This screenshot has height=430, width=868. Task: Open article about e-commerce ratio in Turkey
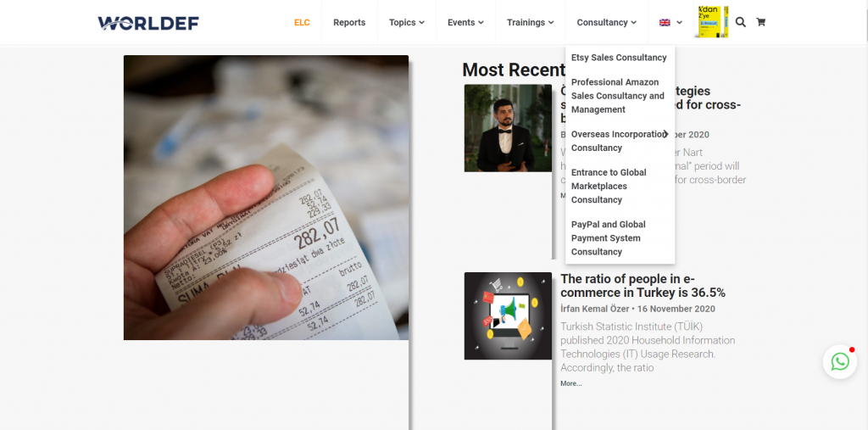tap(643, 286)
